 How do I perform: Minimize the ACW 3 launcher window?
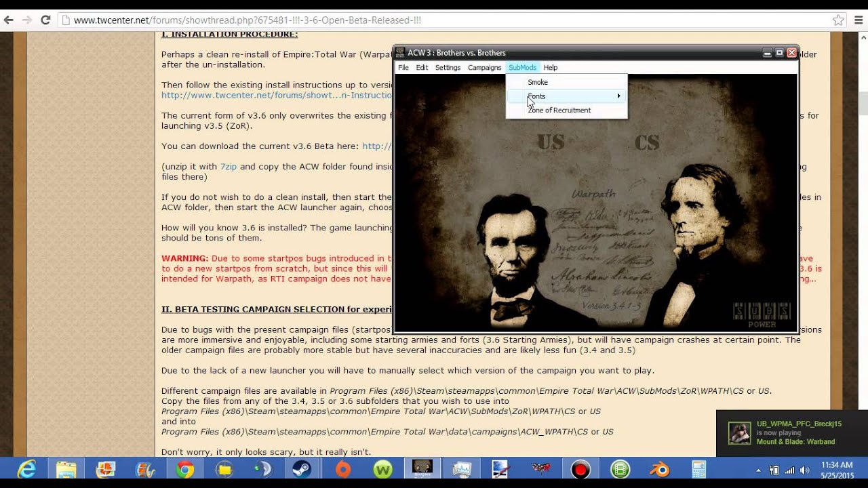point(768,52)
